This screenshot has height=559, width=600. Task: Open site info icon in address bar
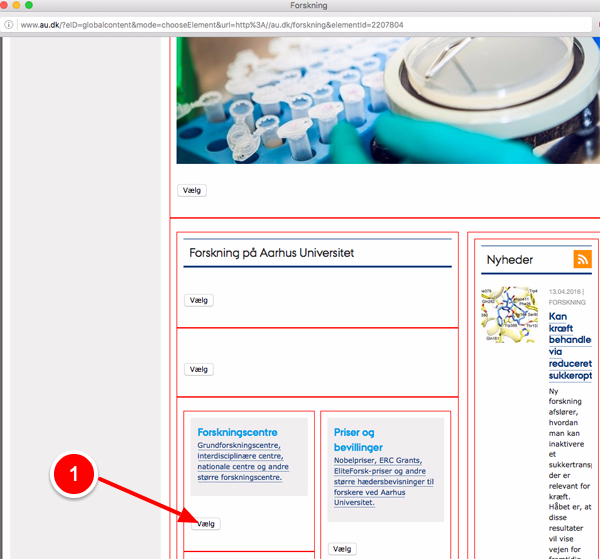coord(10,24)
